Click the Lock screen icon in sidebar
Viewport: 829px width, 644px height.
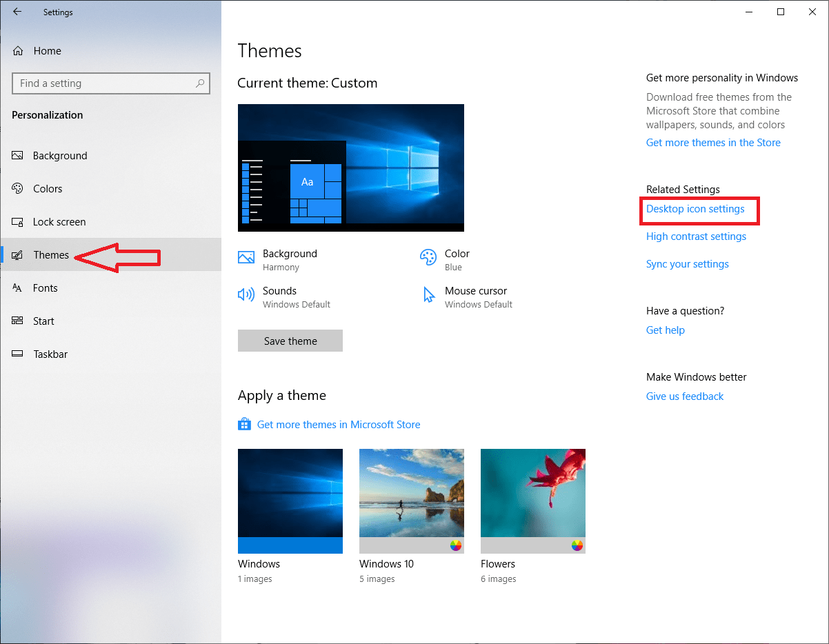(17, 221)
